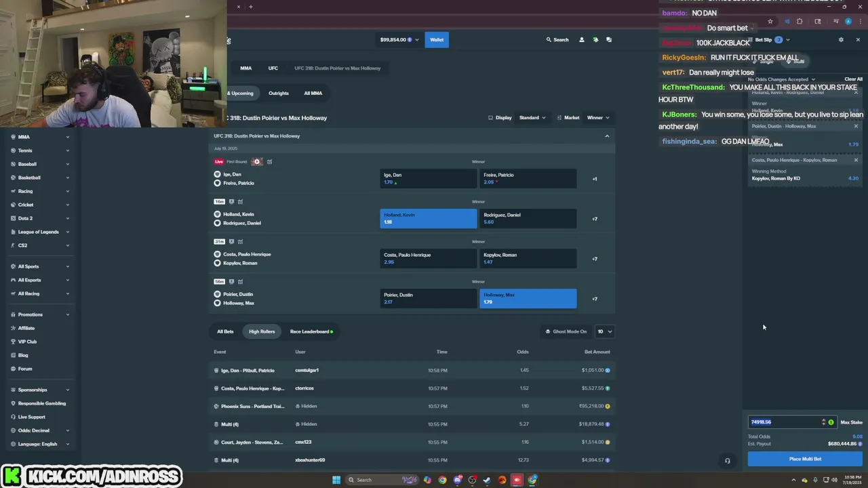Open user centulgar1 in bets table
This screenshot has height=488, width=868.
(307, 370)
